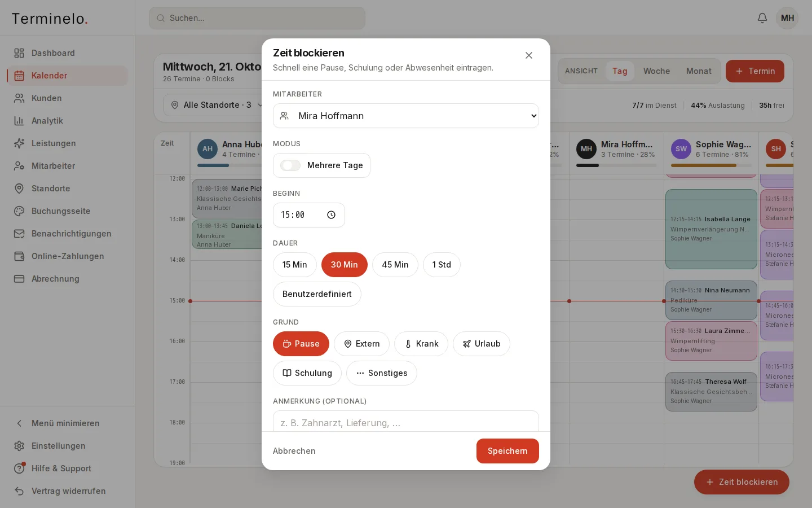The image size is (812, 508).
Task: Select Urlaub as reason
Action: [x=482, y=344]
